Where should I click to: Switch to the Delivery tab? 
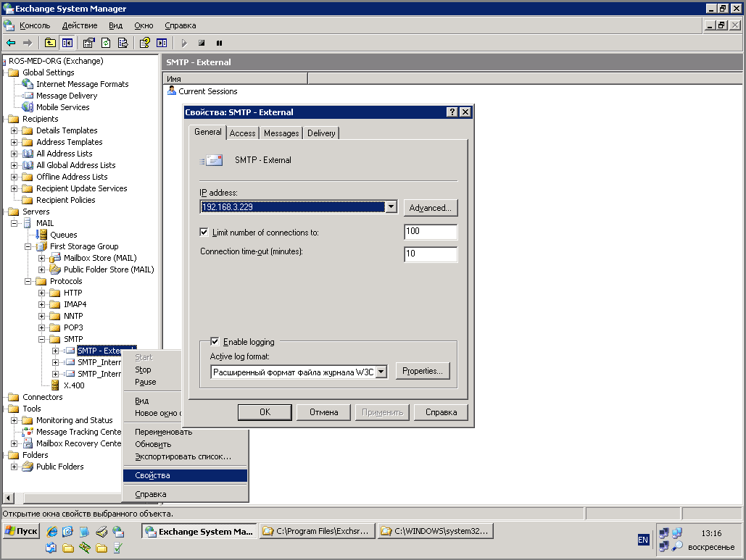click(x=321, y=133)
